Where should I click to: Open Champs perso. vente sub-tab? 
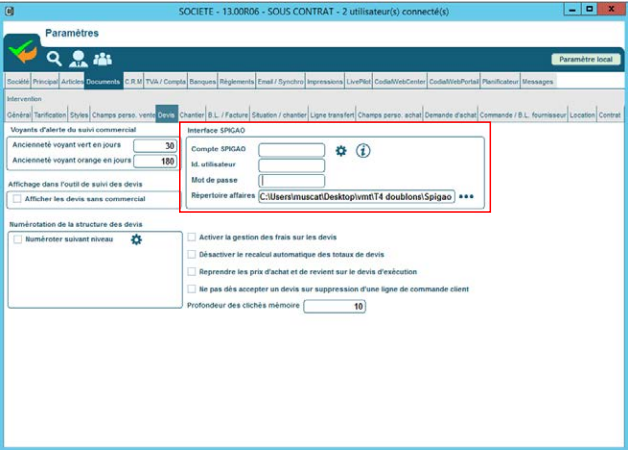(123, 115)
